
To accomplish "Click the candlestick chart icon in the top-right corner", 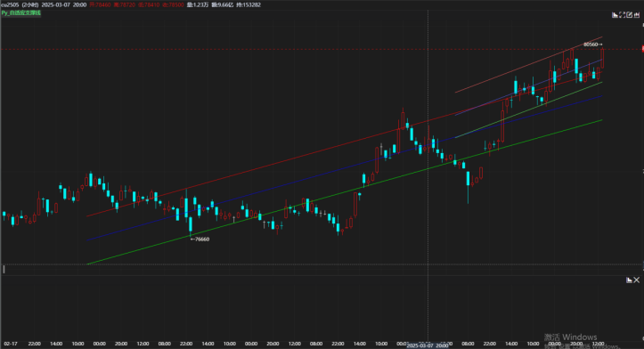I will pos(637,15).
